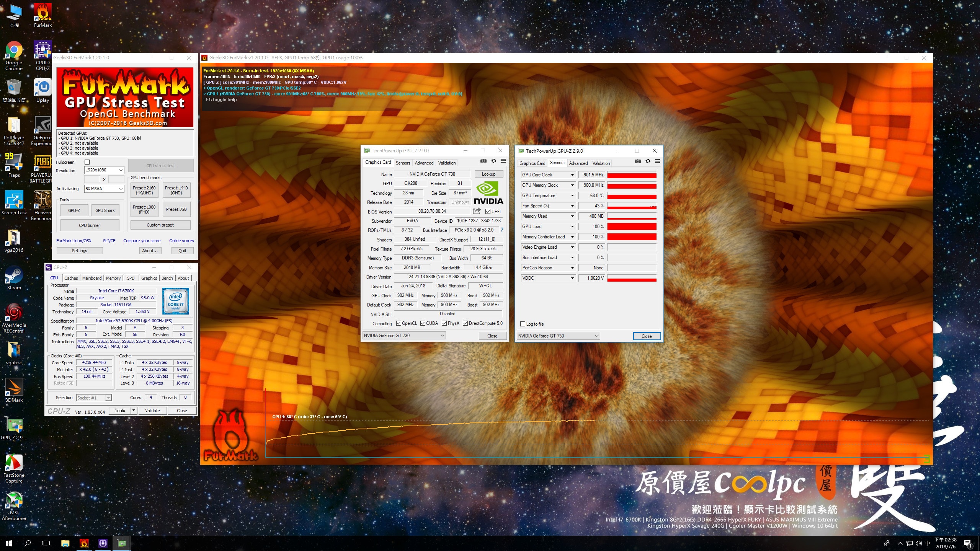
Task: Switch to CPU-Z Mainboard tab
Action: pos(92,278)
